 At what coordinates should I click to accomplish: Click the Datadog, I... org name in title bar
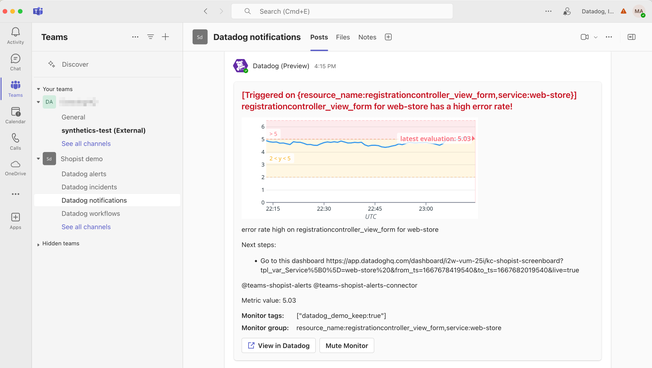point(597,11)
